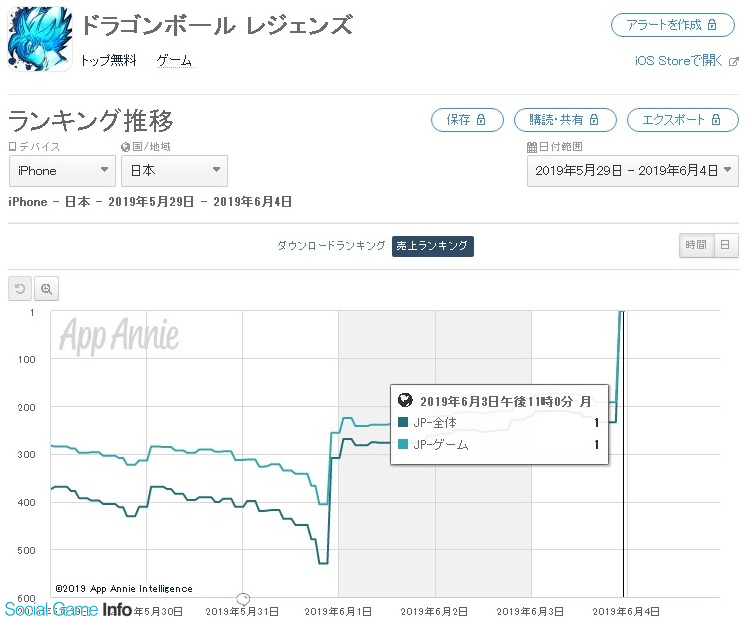This screenshot has width=746, height=622.
Task: Click the Dragon Ball Legends app icon
Action: click(x=40, y=39)
